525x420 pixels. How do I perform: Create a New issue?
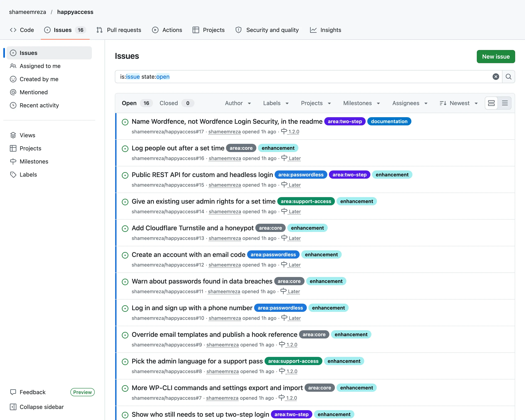(495, 57)
